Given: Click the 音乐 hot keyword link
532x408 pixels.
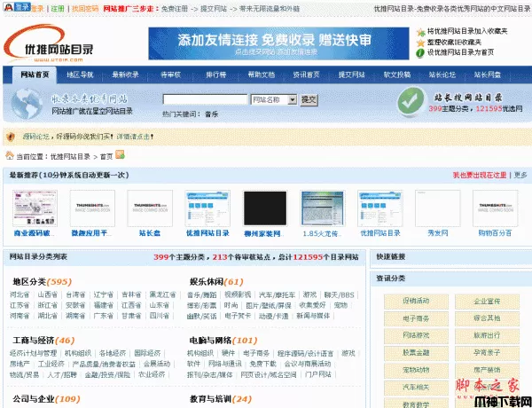Looking at the screenshot, I should 211,114.
